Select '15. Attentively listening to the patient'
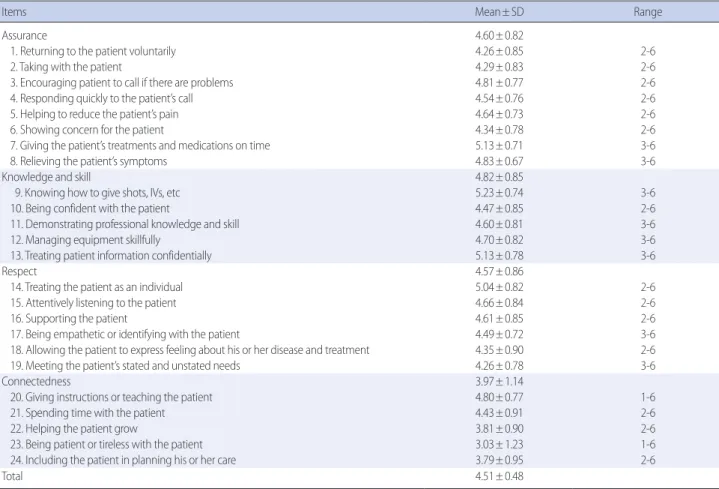The height and width of the screenshot is (489, 719). (93, 303)
